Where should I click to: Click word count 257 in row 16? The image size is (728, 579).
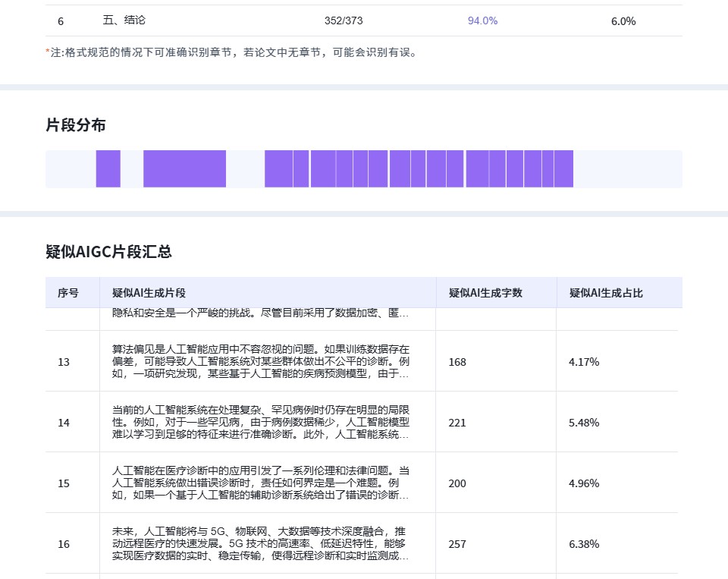click(x=457, y=544)
